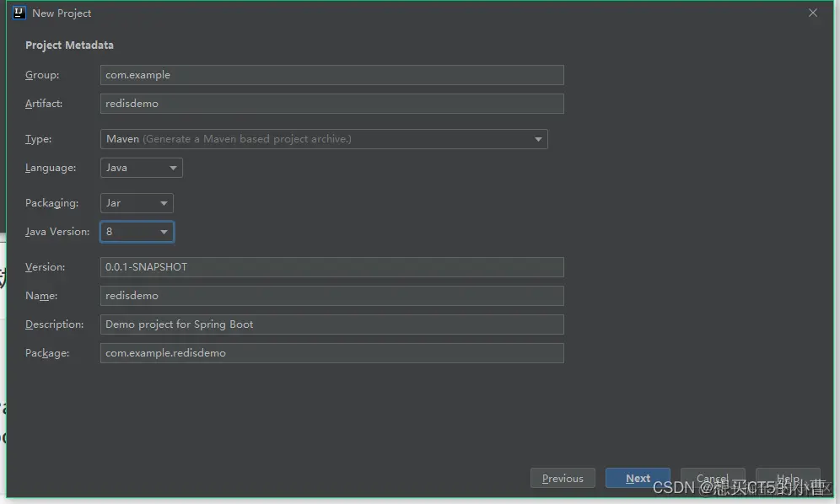Open the Packaging dropdown showing Jar
This screenshot has height=504, width=840.
click(137, 203)
